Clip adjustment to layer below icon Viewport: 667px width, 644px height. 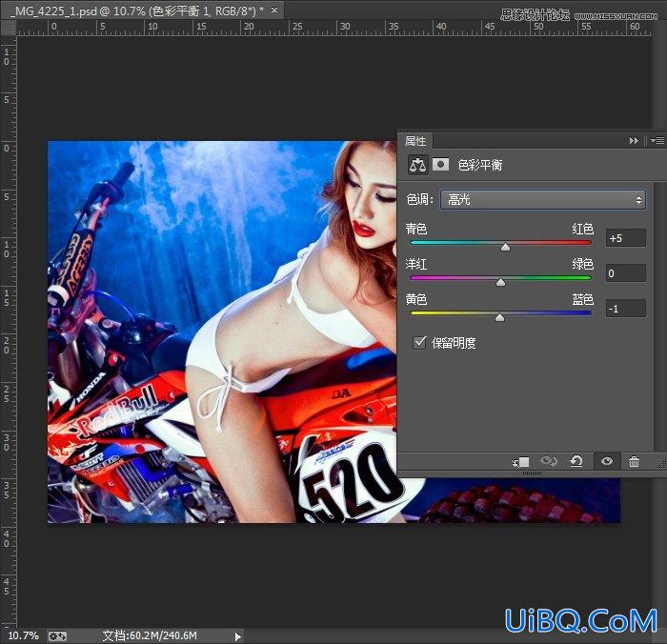(521, 461)
